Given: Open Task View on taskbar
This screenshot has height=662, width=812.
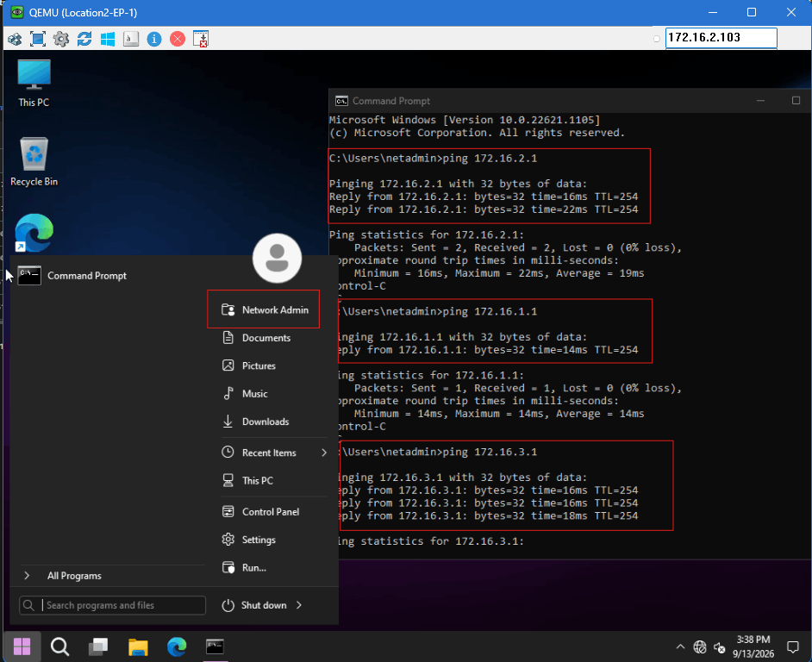Looking at the screenshot, I should pyautogui.click(x=98, y=646).
